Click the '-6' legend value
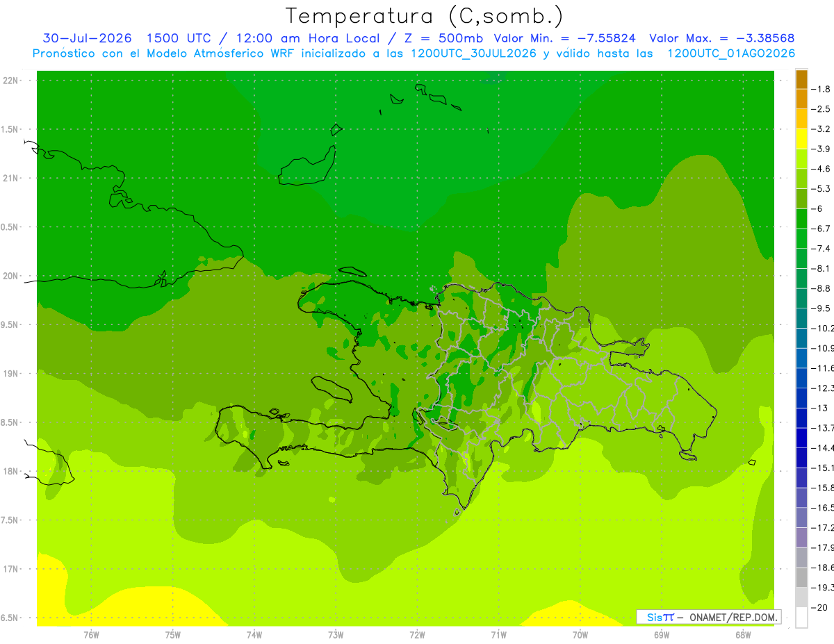 tap(818, 208)
